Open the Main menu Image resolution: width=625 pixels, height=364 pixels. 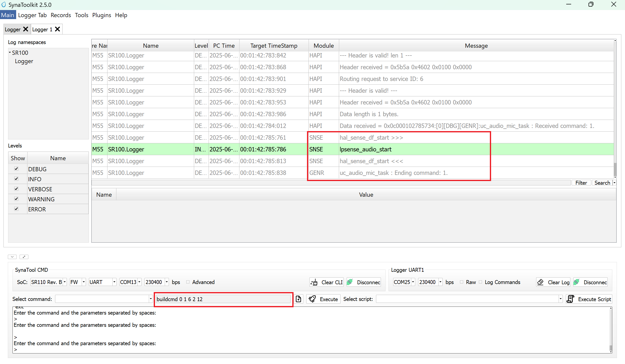[x=8, y=15]
